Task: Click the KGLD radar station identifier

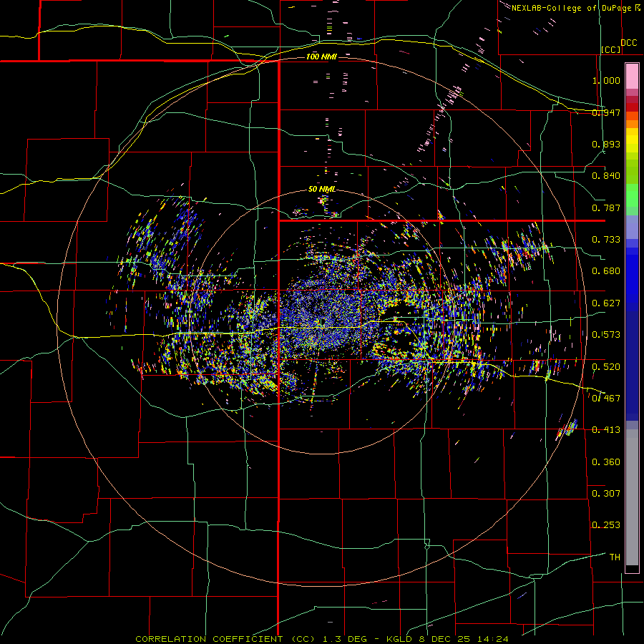Action: (399, 639)
